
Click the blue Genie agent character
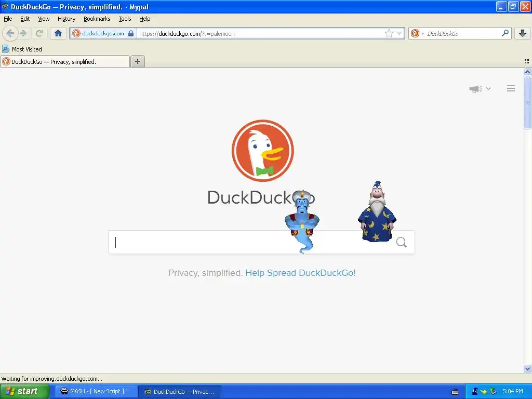point(302,222)
